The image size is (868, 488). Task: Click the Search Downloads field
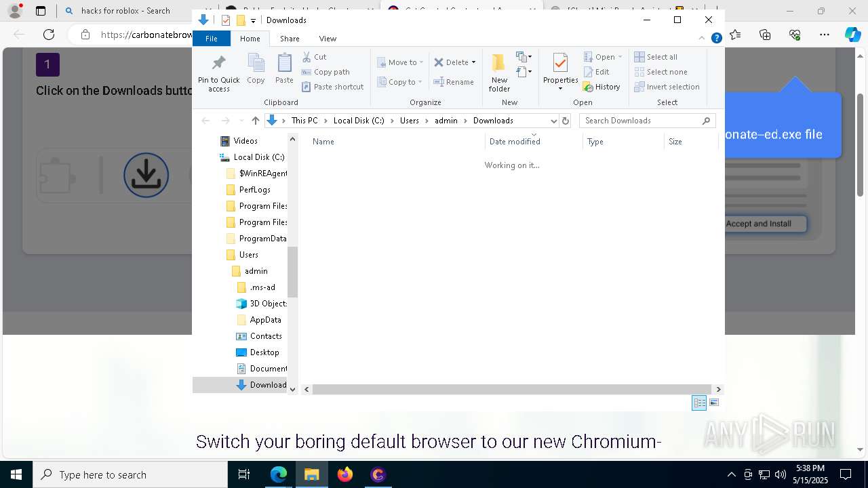click(648, 121)
